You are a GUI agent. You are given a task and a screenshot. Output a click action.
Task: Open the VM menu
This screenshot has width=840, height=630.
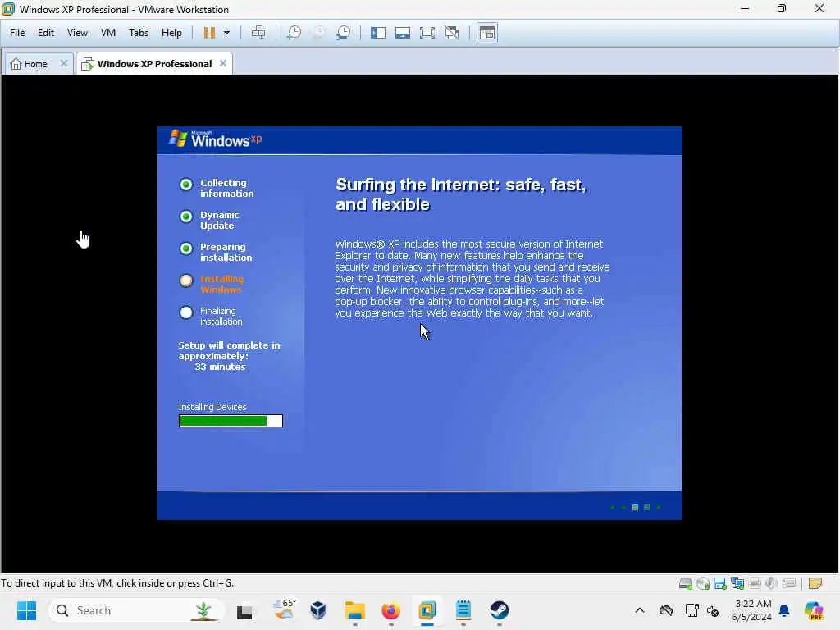click(x=108, y=33)
